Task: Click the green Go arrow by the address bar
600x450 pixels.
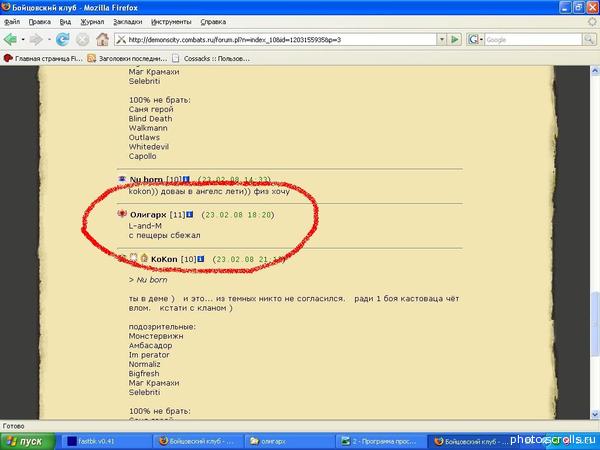Action: pos(455,39)
